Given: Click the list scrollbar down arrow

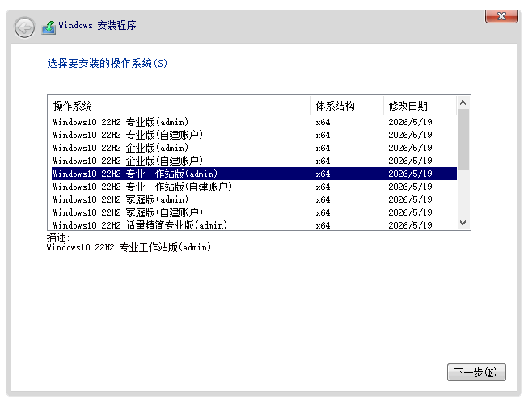Looking at the screenshot, I should 463,223.
